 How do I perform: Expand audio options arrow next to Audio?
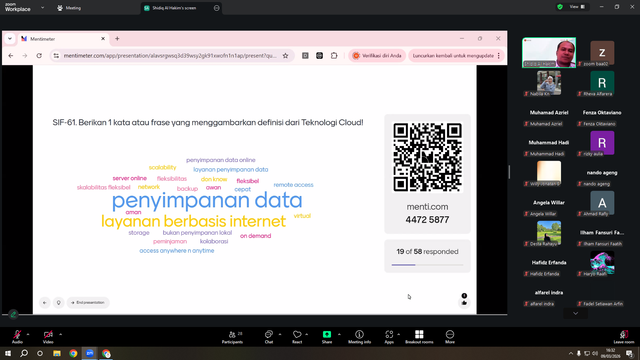pyautogui.click(x=28, y=334)
